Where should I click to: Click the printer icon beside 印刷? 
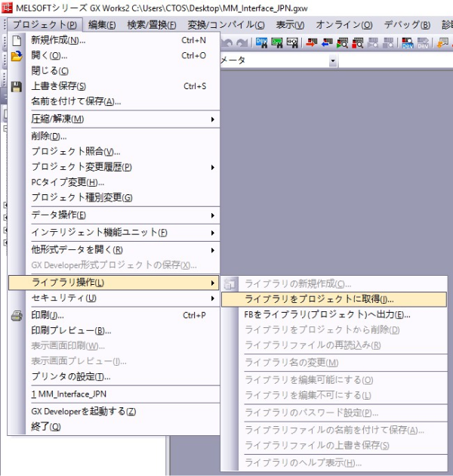pyautogui.click(x=17, y=316)
